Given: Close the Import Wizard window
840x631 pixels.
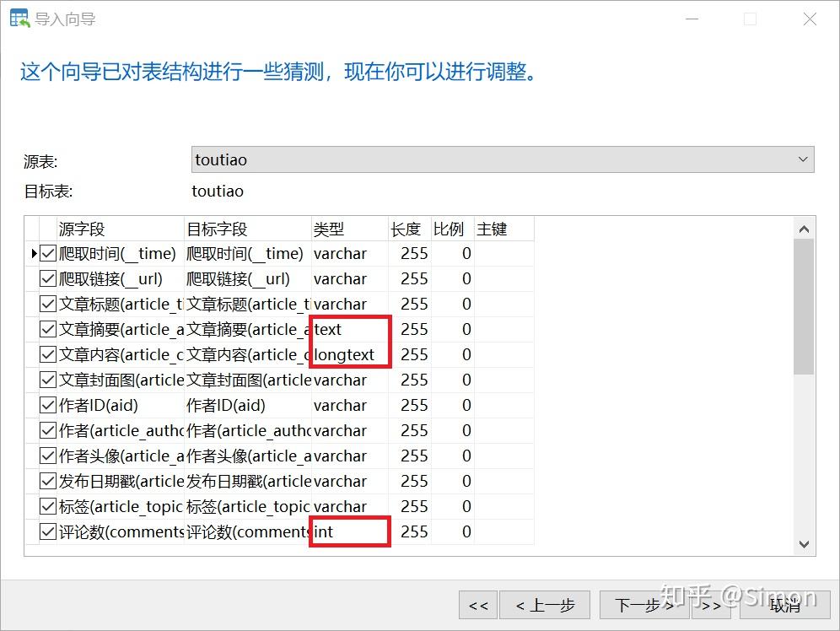Looking at the screenshot, I should click(810, 19).
